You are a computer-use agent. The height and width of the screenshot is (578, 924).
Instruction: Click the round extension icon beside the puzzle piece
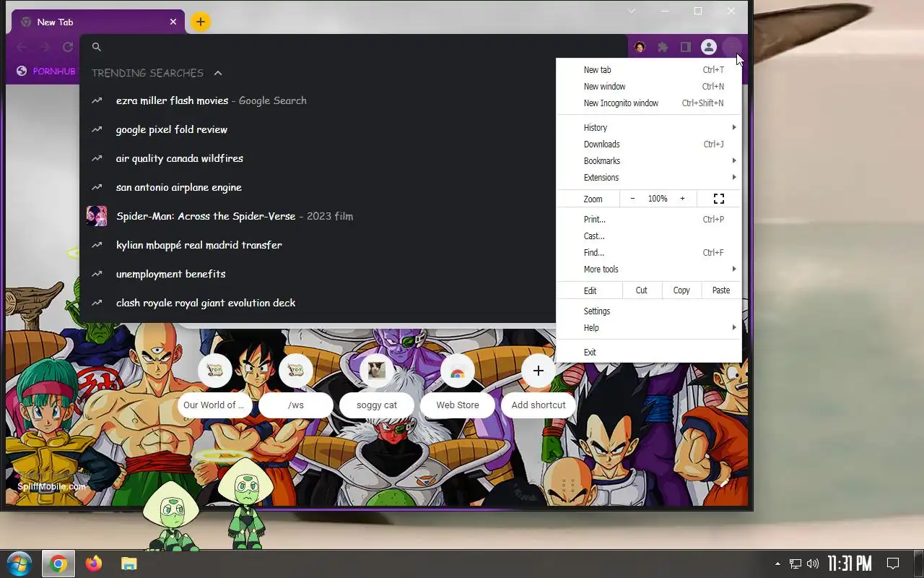coord(640,47)
